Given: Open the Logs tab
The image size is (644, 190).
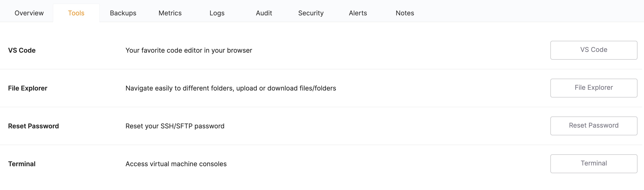Looking at the screenshot, I should coord(217,13).
